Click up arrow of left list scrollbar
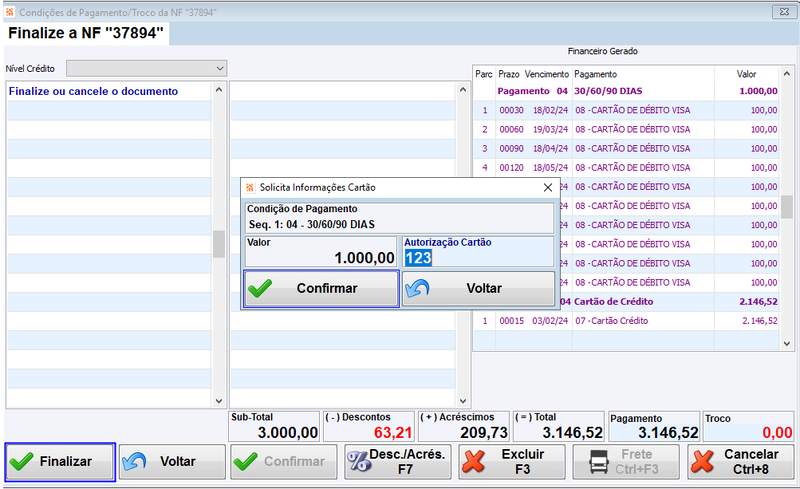800x489 pixels. pos(219,90)
